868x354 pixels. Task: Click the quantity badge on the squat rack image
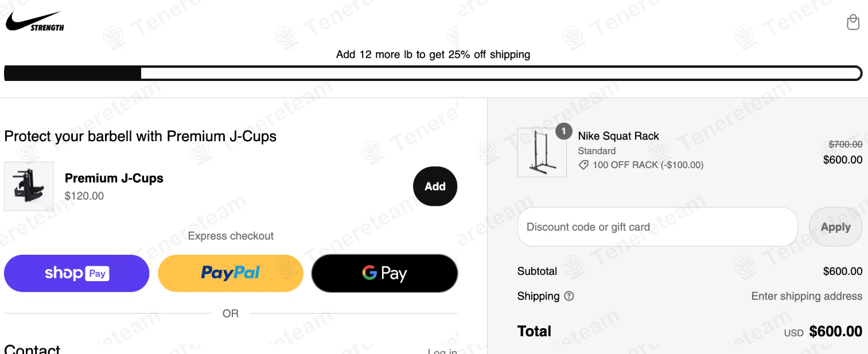click(564, 131)
